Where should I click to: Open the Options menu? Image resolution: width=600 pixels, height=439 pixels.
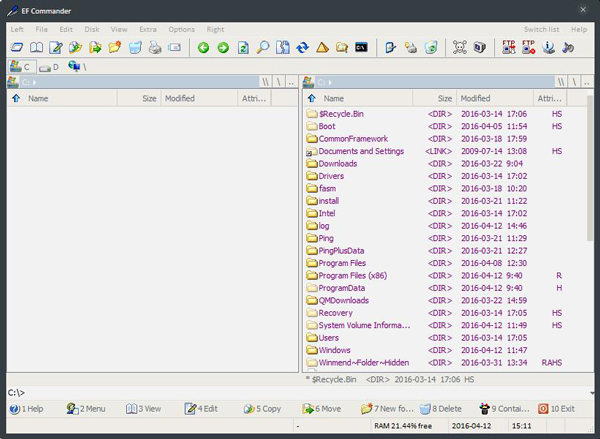(x=181, y=29)
